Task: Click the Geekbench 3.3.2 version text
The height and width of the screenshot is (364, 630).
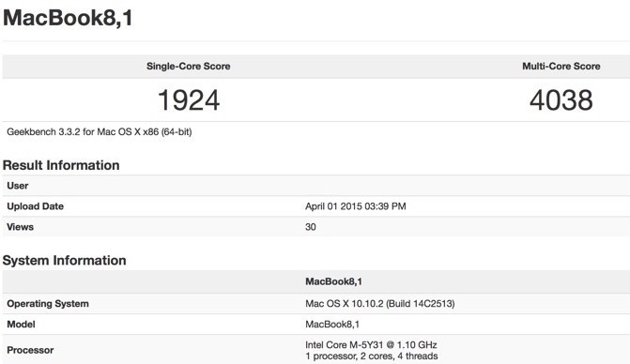Action: (100, 132)
